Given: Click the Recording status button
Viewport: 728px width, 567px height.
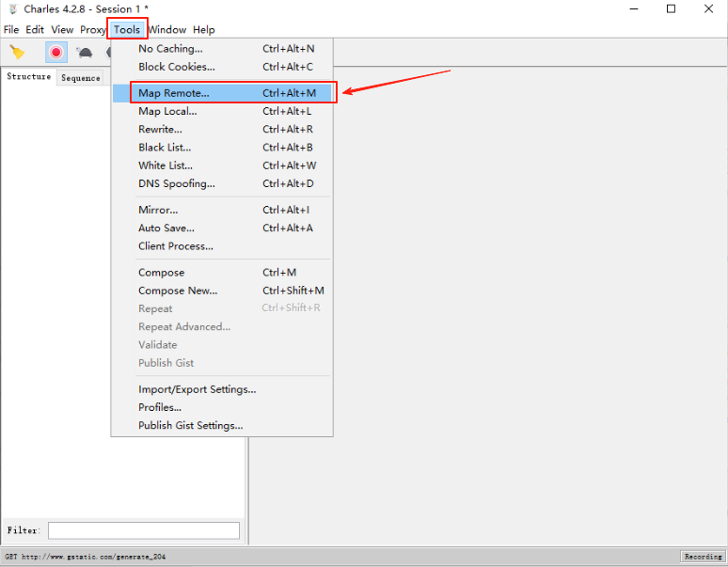Looking at the screenshot, I should (x=703, y=557).
